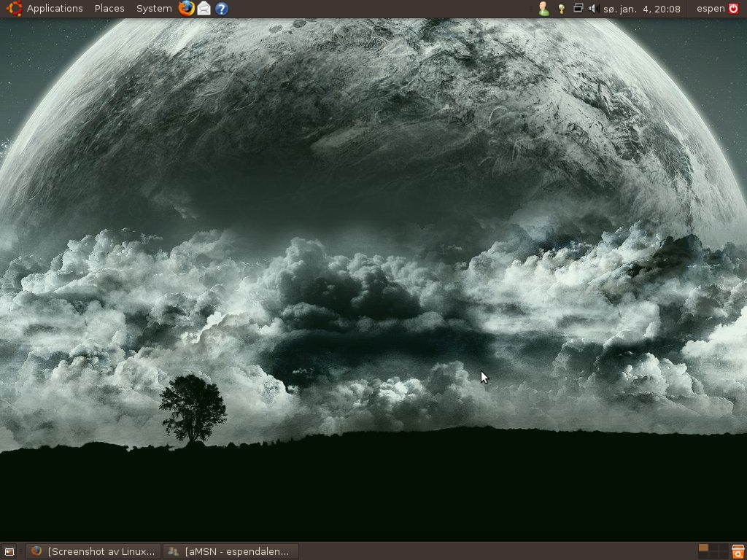Open the network connection tray icon

578,8
